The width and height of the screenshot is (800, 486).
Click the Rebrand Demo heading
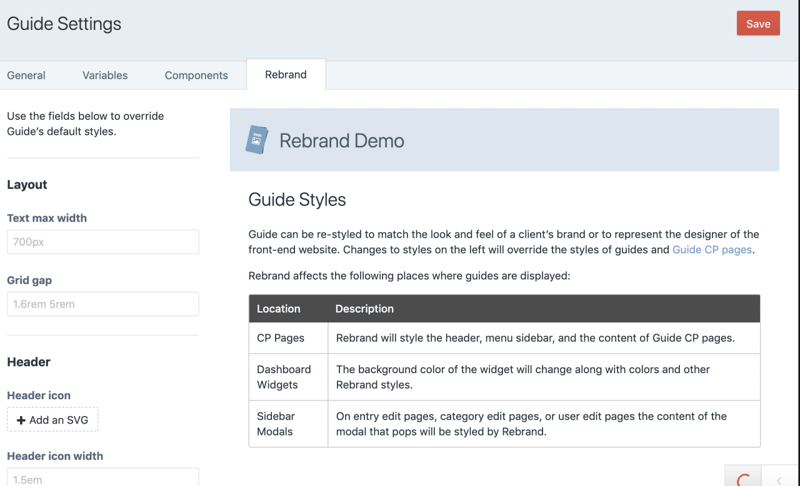[x=342, y=141]
